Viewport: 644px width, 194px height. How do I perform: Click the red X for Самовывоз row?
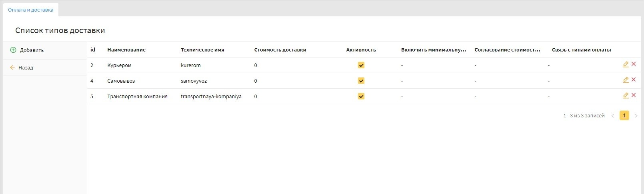click(x=634, y=80)
